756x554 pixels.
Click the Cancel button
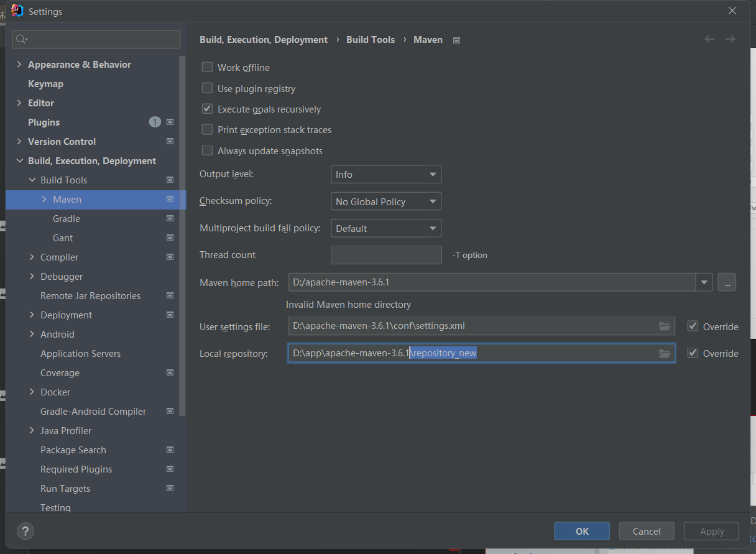[647, 531]
